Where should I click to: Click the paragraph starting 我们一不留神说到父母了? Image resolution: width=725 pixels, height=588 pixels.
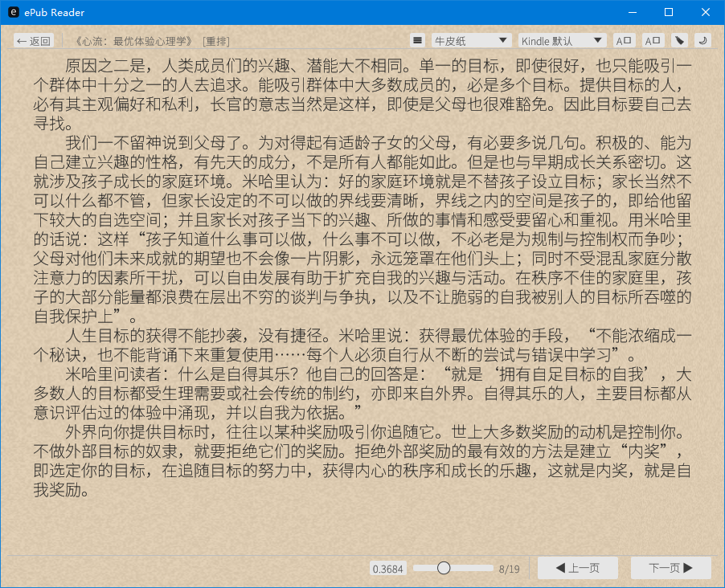coord(362,229)
